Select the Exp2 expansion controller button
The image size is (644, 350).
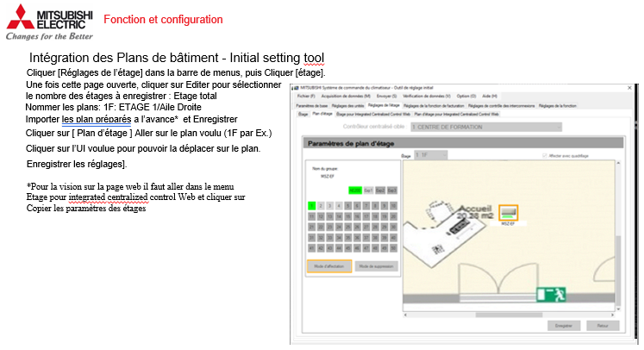point(380,191)
